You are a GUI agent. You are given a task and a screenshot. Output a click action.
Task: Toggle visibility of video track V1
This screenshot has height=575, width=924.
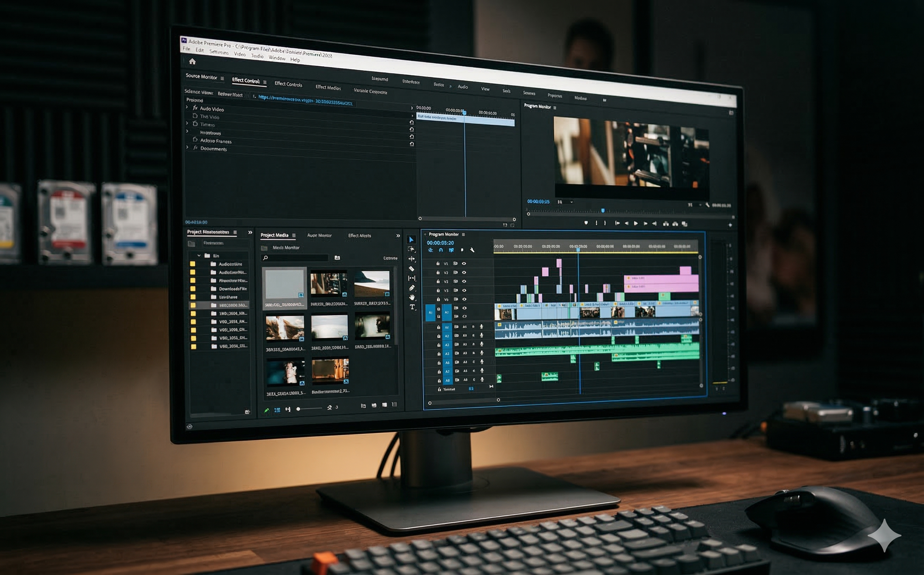(x=464, y=264)
